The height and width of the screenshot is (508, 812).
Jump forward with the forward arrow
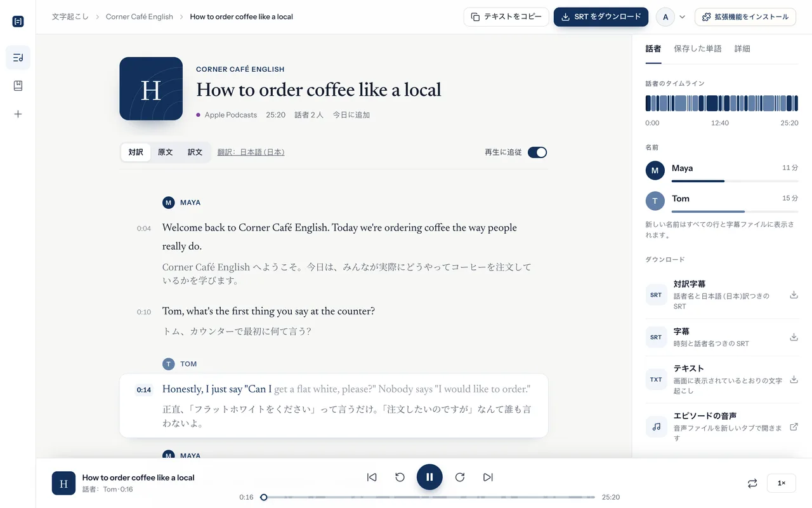point(460,478)
